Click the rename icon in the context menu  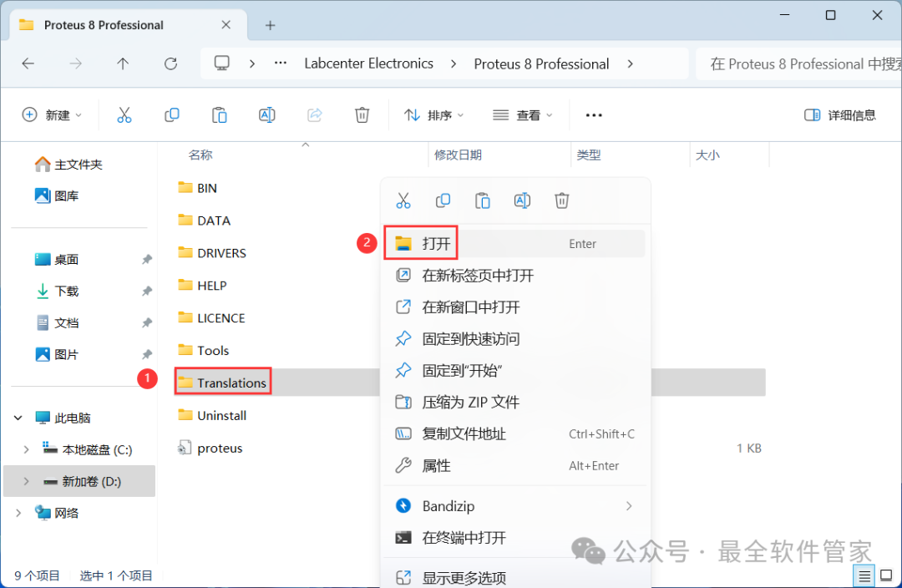click(x=522, y=200)
